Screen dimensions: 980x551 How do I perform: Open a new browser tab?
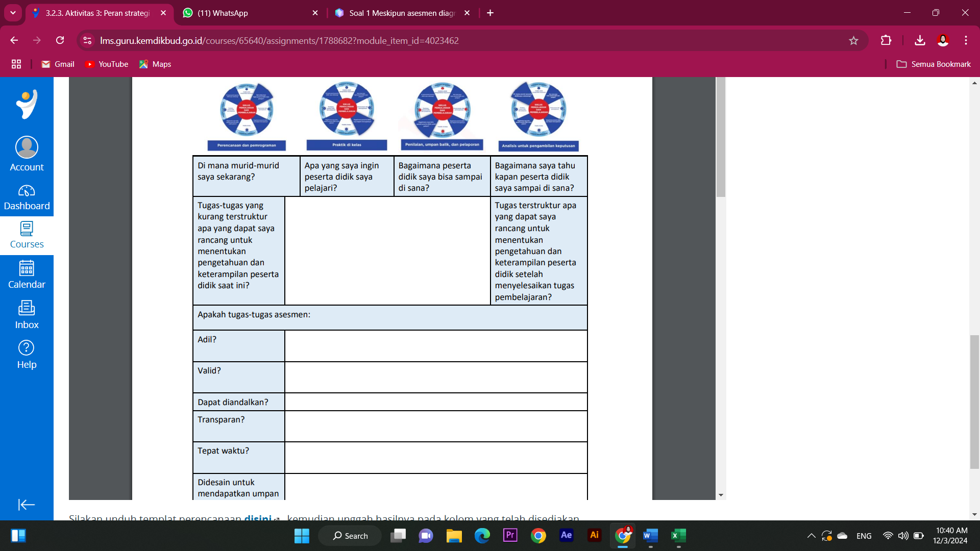(490, 13)
